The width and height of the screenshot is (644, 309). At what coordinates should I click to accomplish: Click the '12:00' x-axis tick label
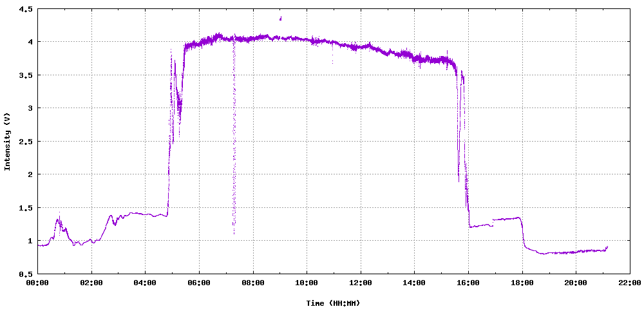pos(361,283)
